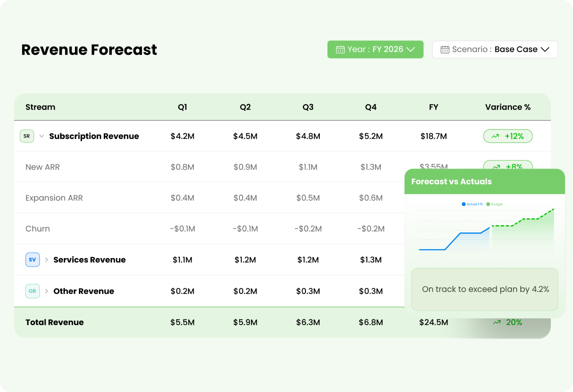Click the calendar icon in Year selector
The image size is (573, 392).
[x=340, y=50]
